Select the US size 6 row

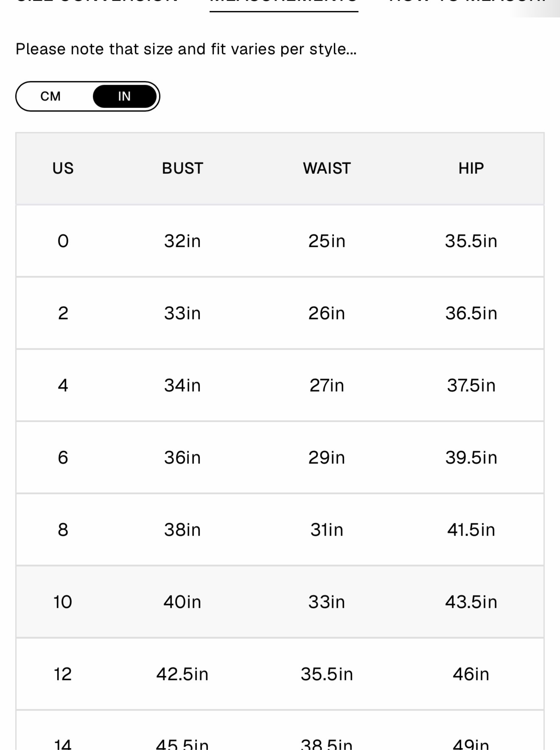tap(280, 458)
